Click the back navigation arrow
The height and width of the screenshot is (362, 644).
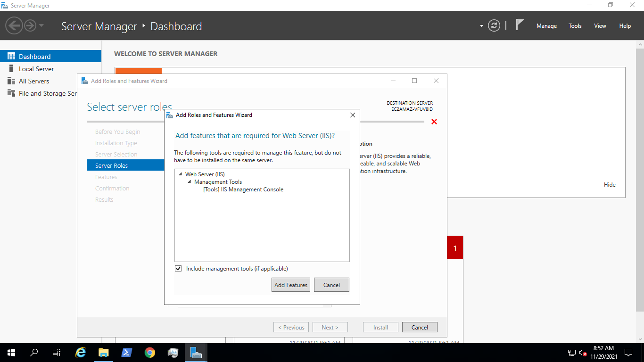coord(14,25)
